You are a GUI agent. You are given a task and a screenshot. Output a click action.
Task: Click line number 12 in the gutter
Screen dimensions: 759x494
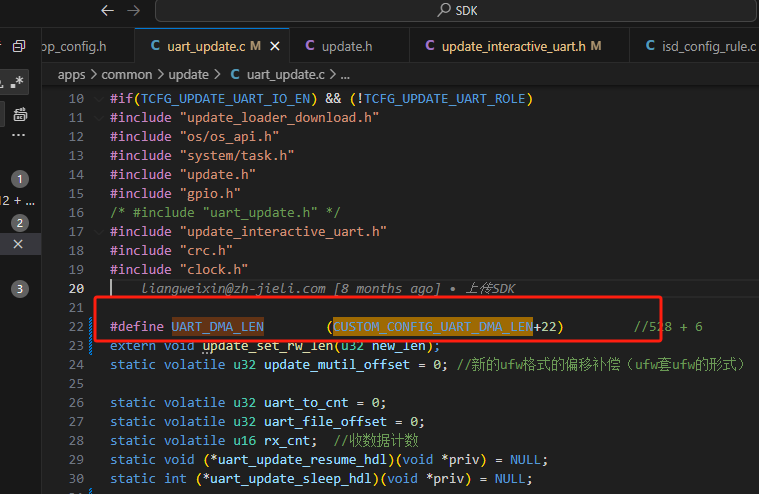[76, 137]
